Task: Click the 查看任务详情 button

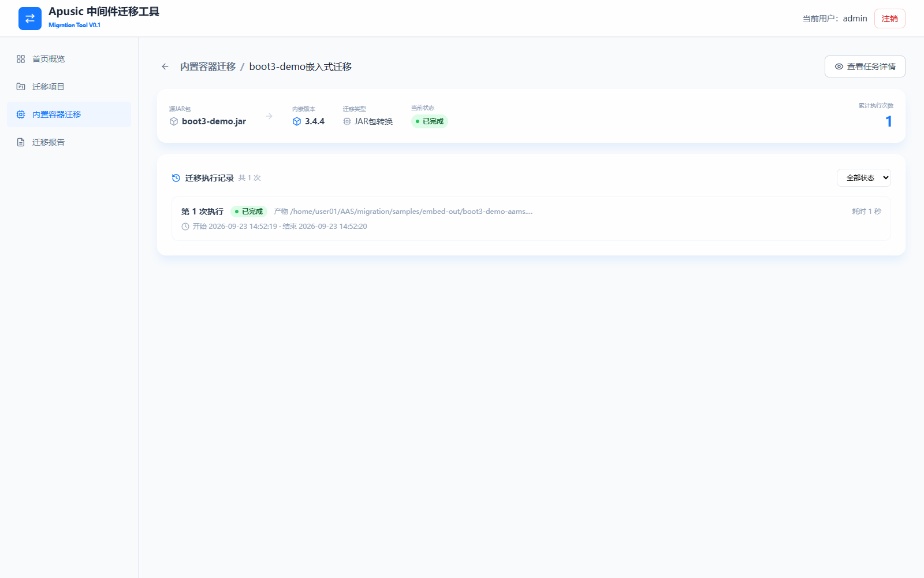Action: tap(865, 66)
